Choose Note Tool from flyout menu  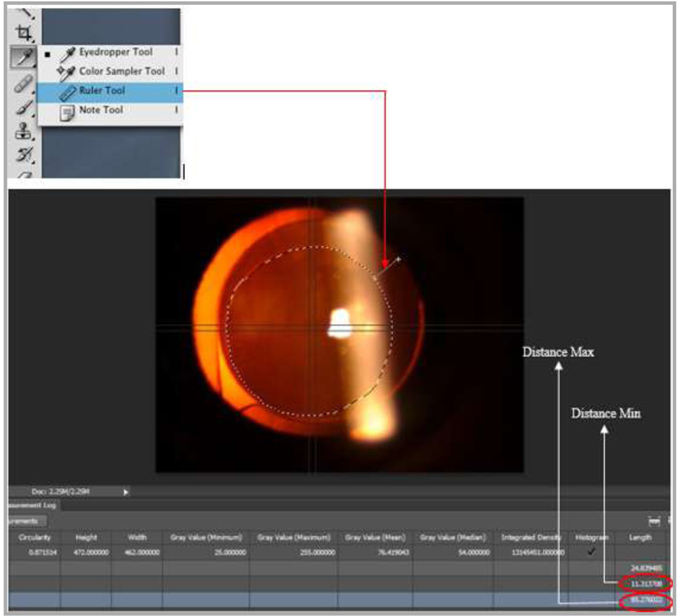[101, 110]
